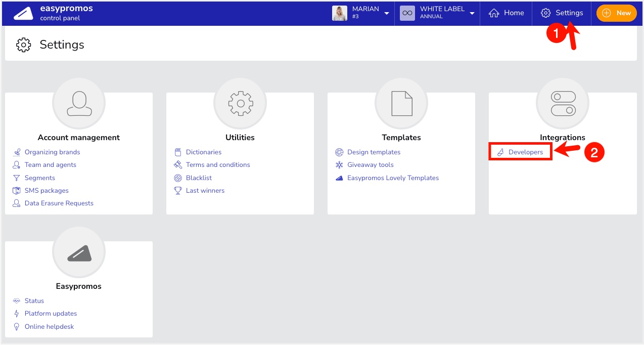Click the house icon beside Home
644x345 pixels.
[494, 13]
